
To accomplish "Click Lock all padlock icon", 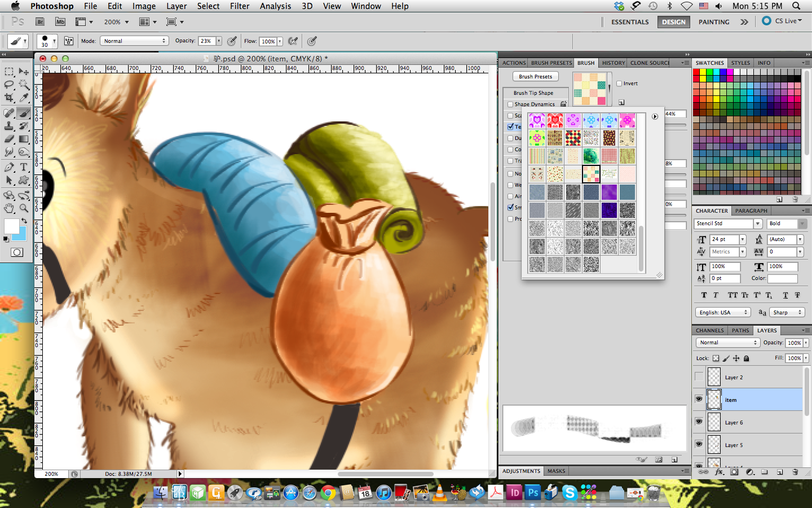I will (747, 358).
